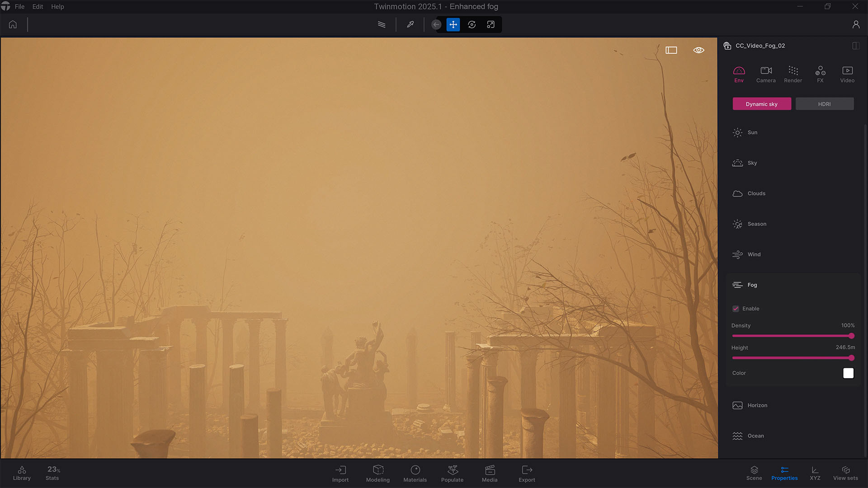Uncheck the fog Enable checkbox
This screenshot has height=488, width=868.
coord(736,309)
